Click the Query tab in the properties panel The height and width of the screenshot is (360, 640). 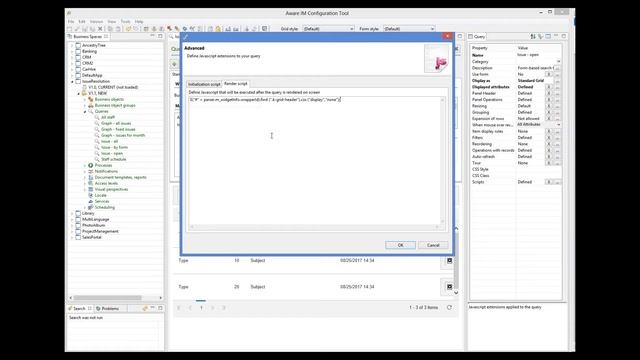[x=477, y=37]
